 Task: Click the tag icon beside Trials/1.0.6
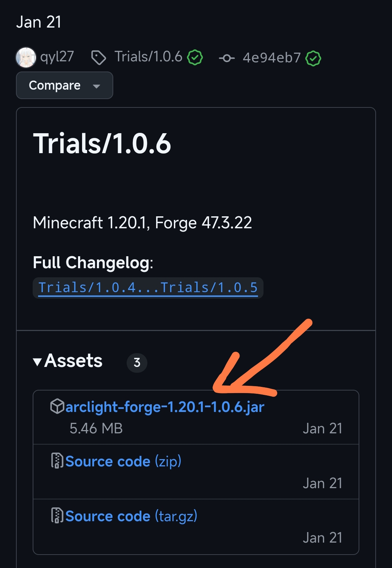(x=98, y=58)
